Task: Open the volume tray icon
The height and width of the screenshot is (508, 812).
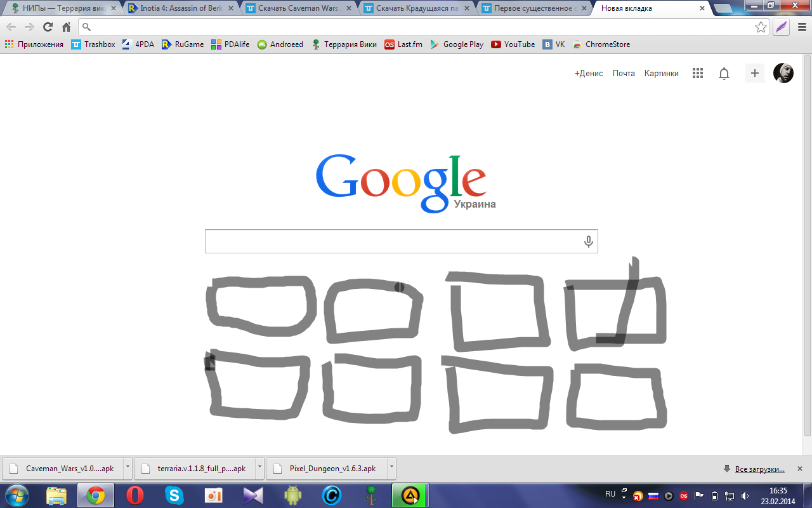Action: coord(745,495)
